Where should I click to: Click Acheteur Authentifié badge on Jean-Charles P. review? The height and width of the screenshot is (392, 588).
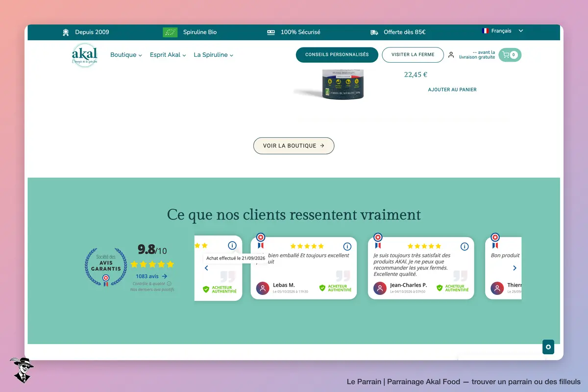point(452,288)
